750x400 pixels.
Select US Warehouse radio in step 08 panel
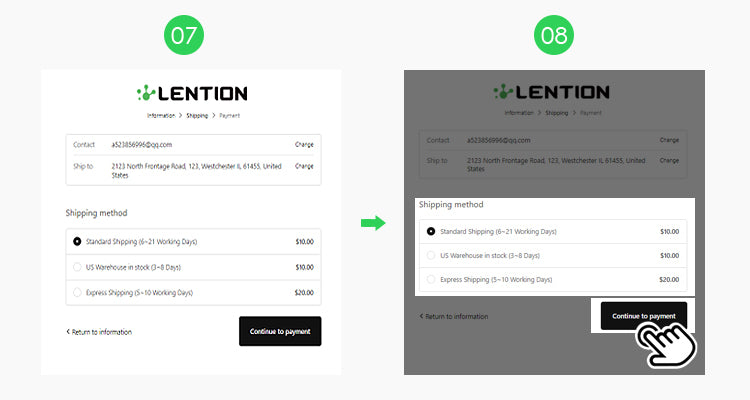[x=431, y=256]
